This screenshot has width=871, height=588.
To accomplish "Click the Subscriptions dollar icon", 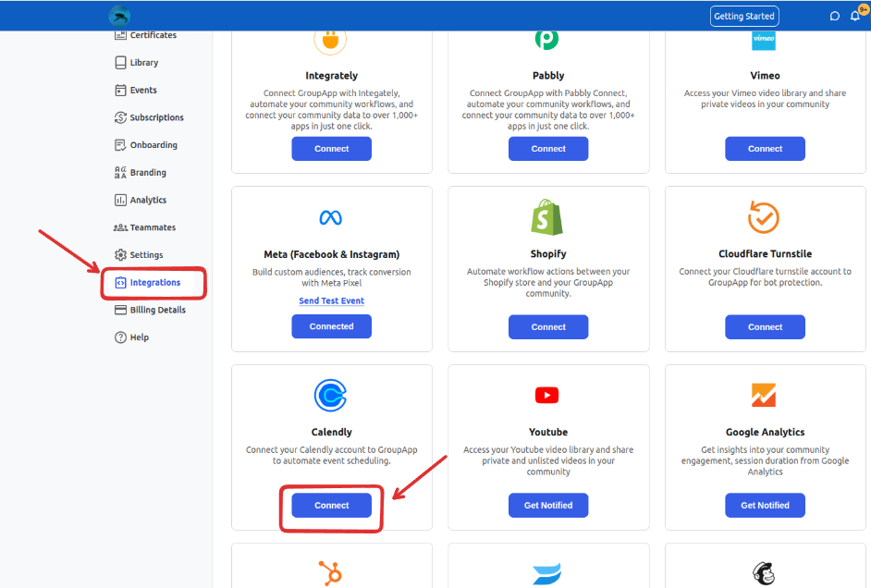I will coord(120,117).
